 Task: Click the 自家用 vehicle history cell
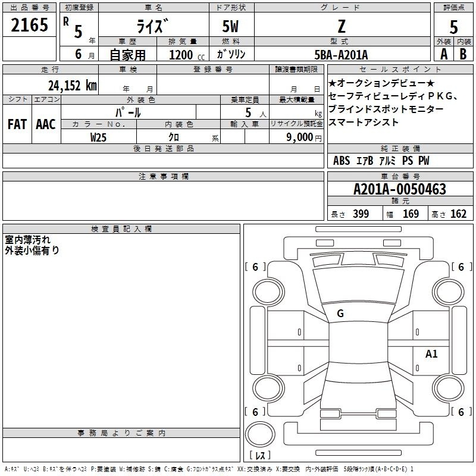(127, 55)
